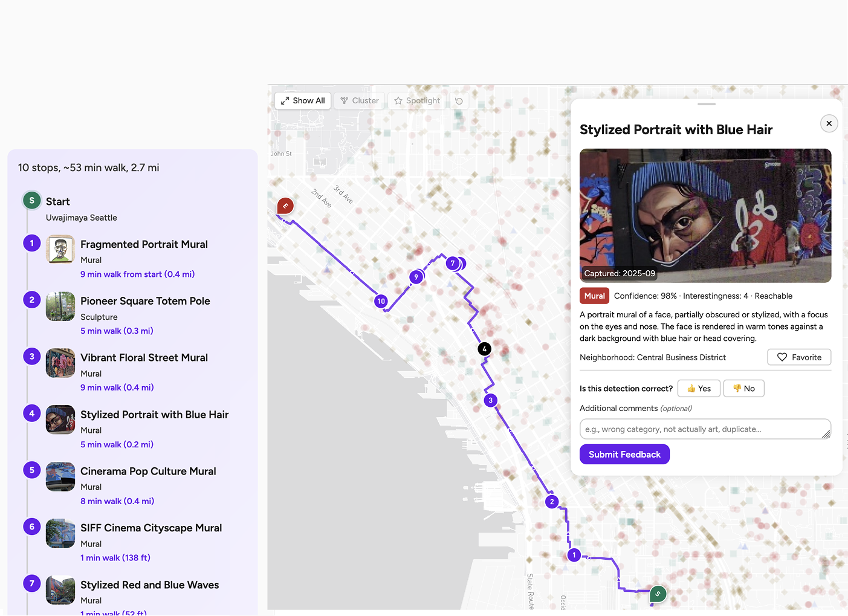Click stop number 5 badge in list
Viewport: 848px width, 616px height.
(x=32, y=470)
